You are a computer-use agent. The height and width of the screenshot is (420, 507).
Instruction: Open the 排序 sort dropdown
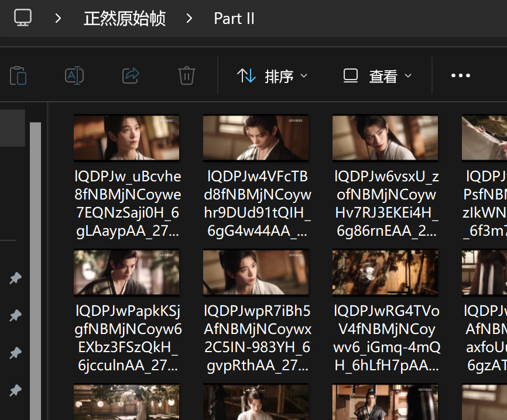coord(272,76)
